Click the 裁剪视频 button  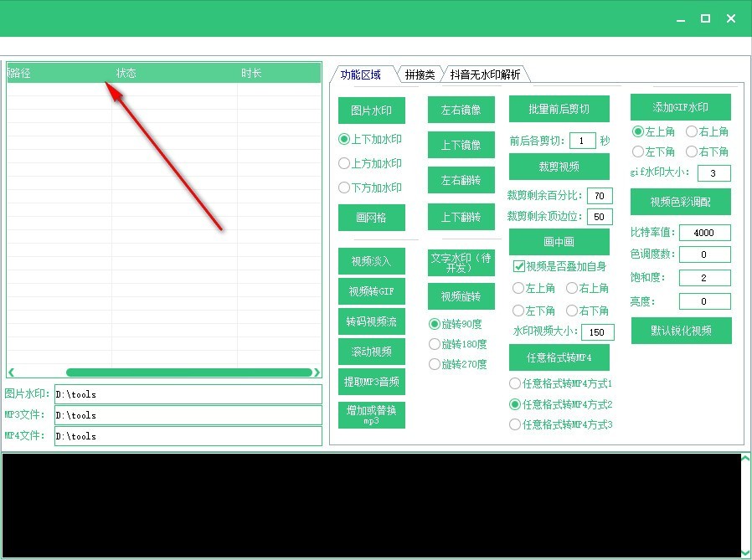click(x=559, y=167)
